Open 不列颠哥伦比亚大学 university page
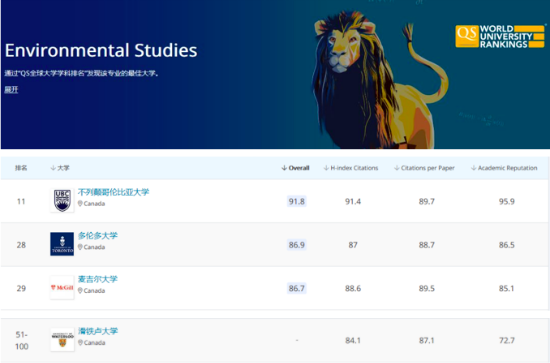The image size is (550, 363). [113, 192]
